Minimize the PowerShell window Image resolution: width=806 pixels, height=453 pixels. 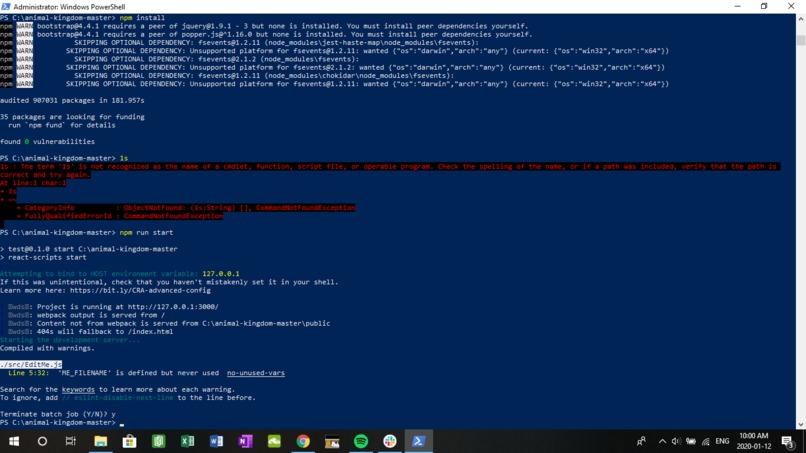point(737,6)
